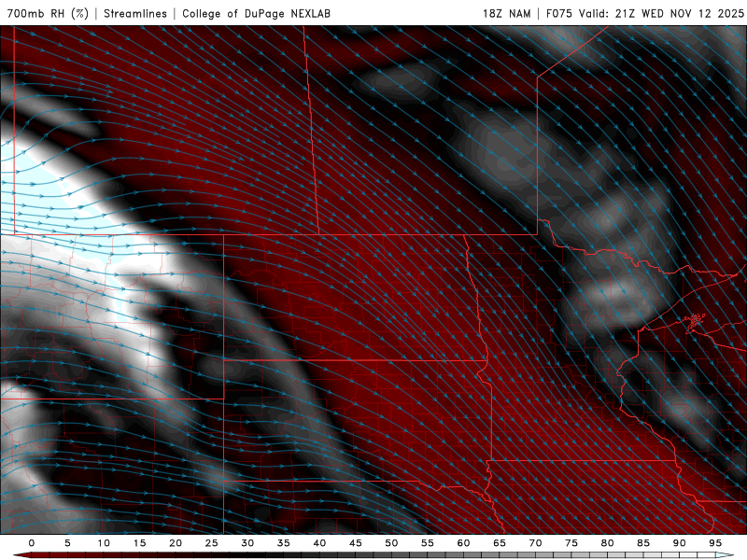The height and width of the screenshot is (560, 747).
Task: Click the 65 value on colorbar
Action: coord(500,543)
